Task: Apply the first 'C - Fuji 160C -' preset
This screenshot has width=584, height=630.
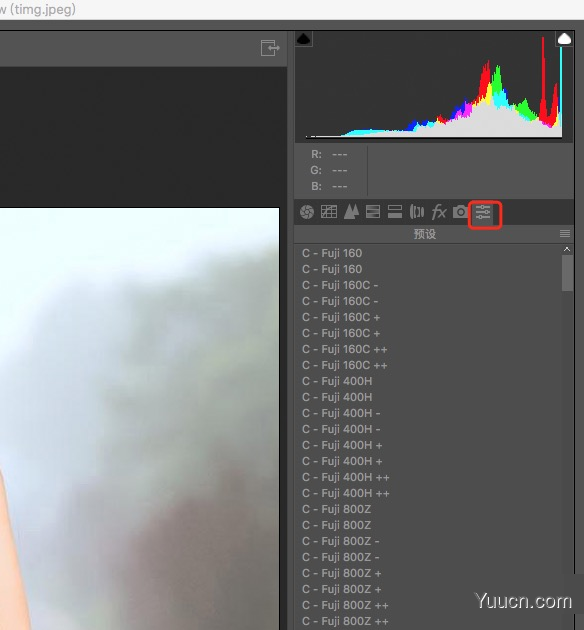Action: coord(340,285)
